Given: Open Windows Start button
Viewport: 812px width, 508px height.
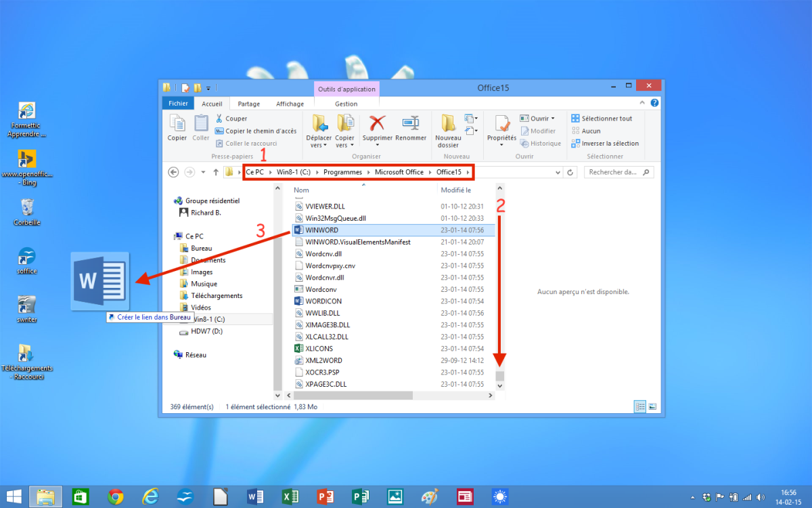Looking at the screenshot, I should pyautogui.click(x=13, y=496).
